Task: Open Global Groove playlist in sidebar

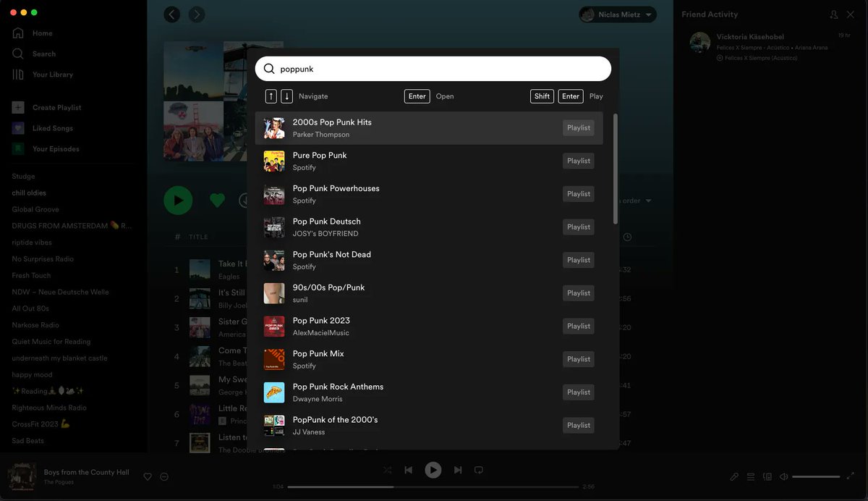Action: click(35, 209)
